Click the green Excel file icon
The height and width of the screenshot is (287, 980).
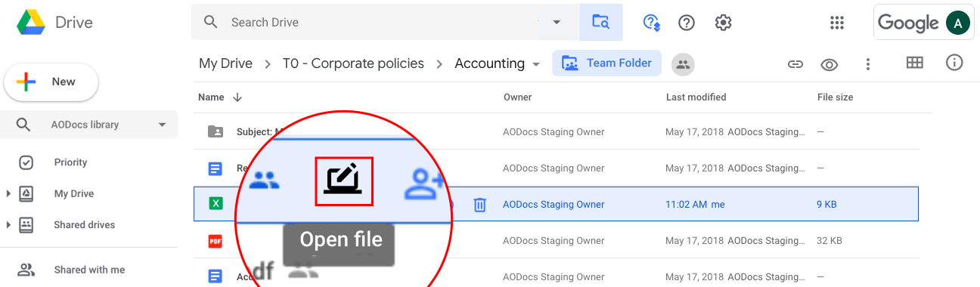[x=216, y=203]
